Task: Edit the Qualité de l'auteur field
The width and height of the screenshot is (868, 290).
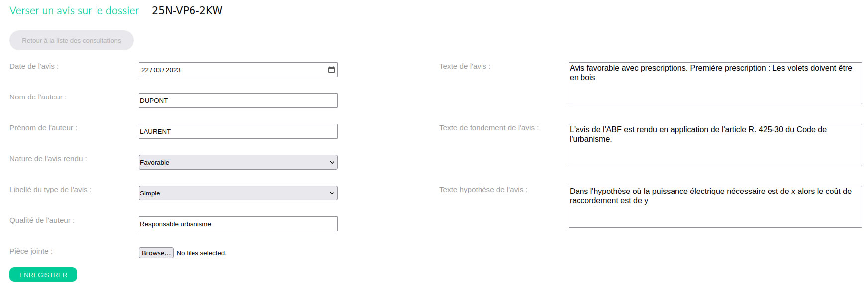Action: (x=238, y=224)
